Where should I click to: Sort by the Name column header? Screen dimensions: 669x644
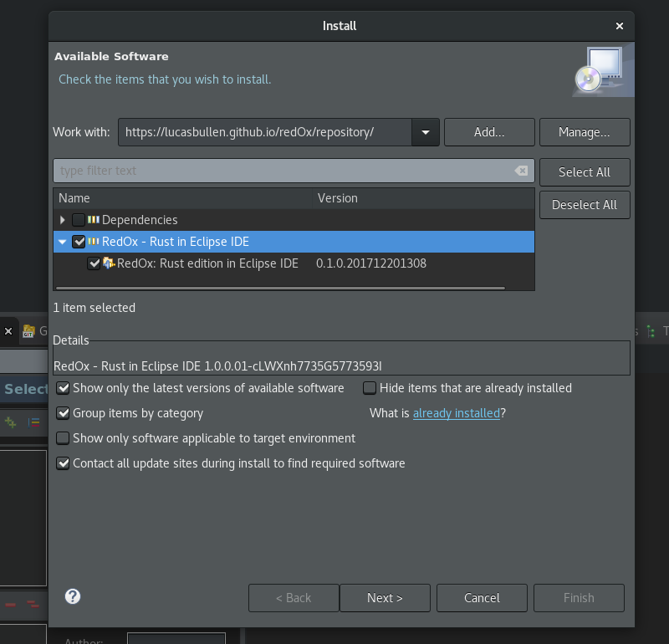[x=182, y=198]
